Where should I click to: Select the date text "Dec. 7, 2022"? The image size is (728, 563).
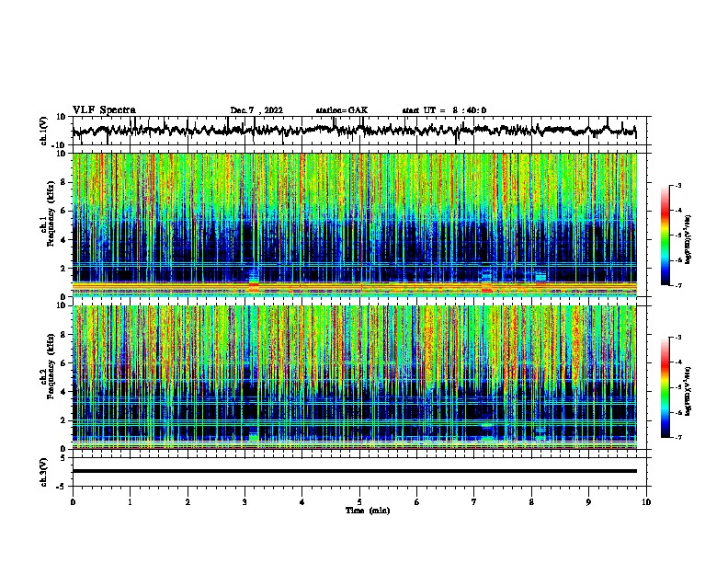(x=256, y=110)
